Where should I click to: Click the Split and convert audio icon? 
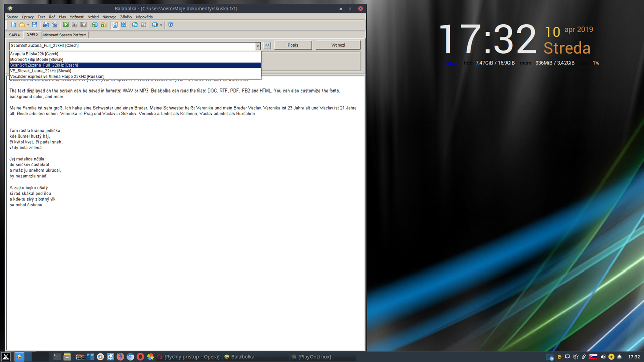click(x=54, y=25)
